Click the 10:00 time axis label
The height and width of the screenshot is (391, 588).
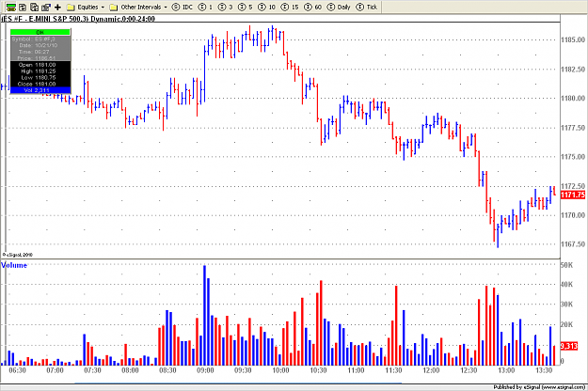pos(280,370)
